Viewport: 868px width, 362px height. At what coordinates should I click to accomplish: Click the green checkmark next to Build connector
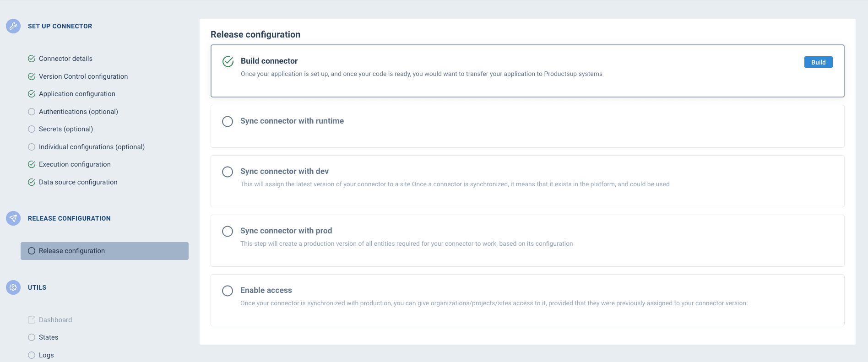click(x=228, y=61)
